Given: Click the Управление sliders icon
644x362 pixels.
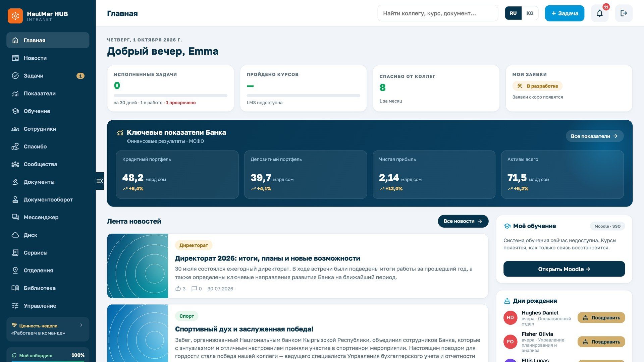Looking at the screenshot, I should [x=15, y=306].
